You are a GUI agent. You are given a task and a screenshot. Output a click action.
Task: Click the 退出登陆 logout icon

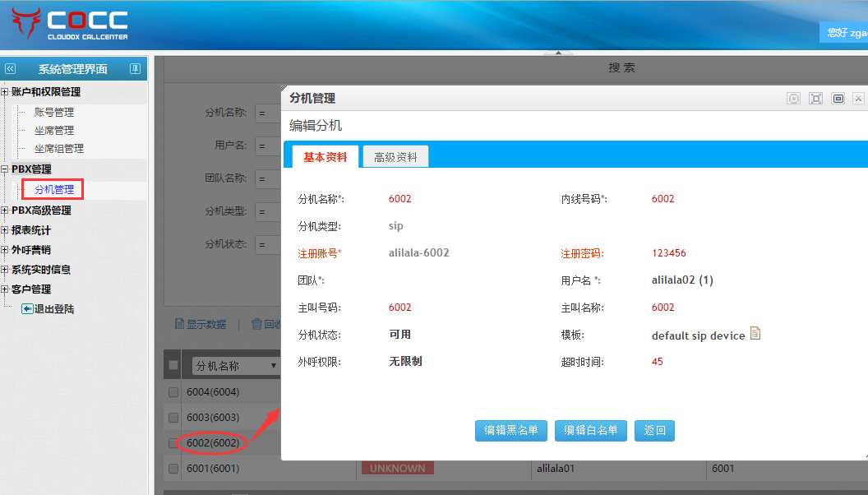(27, 309)
